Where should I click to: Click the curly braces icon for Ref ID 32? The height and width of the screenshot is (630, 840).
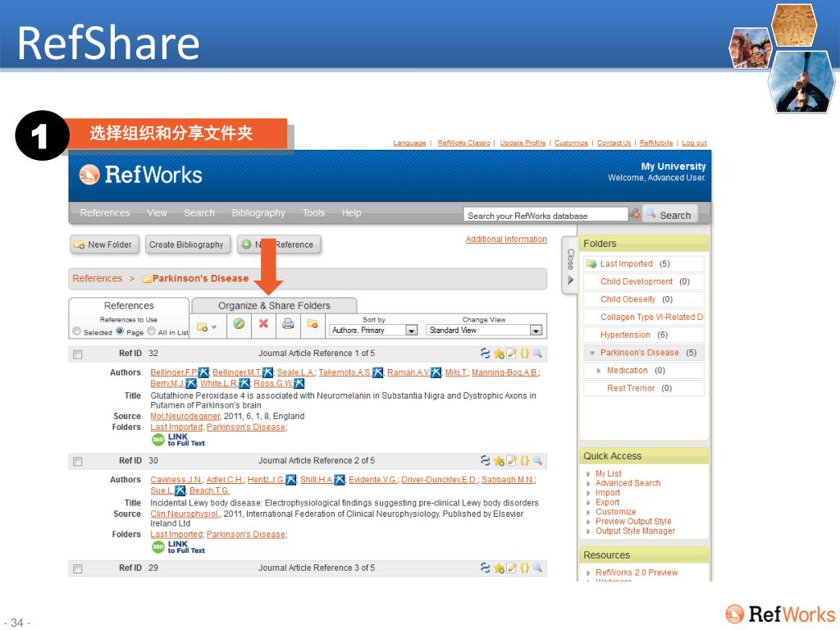click(x=524, y=354)
